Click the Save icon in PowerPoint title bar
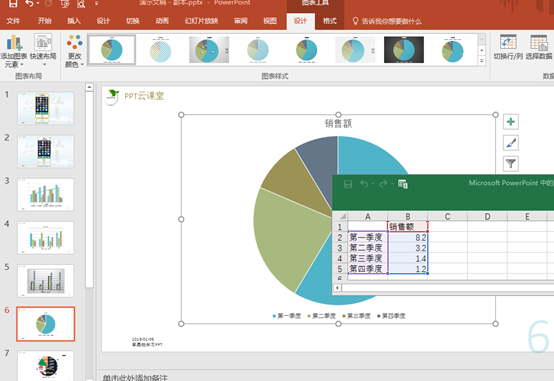 click(12, 4)
